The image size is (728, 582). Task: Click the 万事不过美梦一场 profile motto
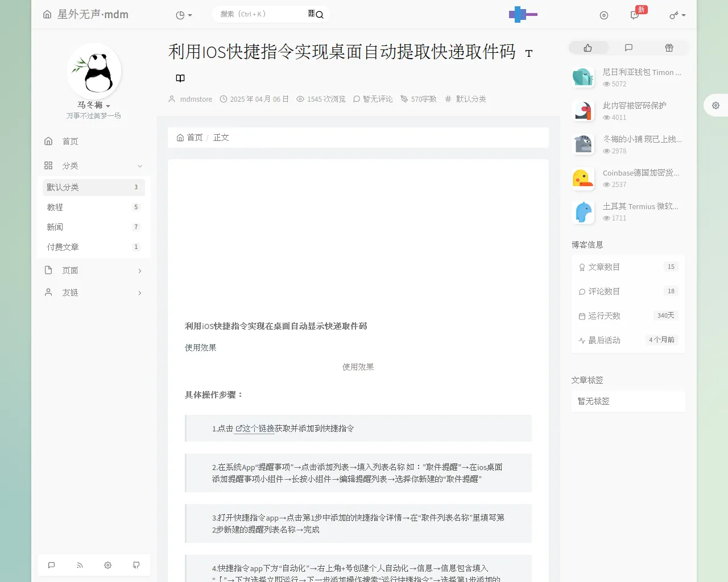point(93,116)
